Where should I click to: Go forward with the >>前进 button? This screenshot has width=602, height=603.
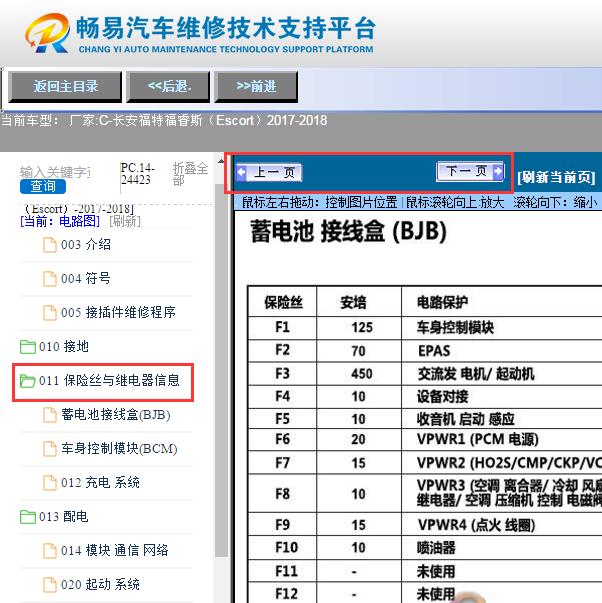(256, 87)
